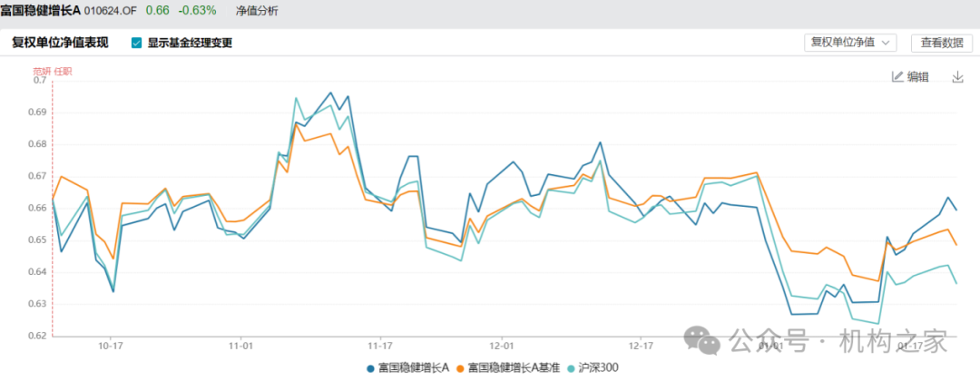Click the teal legend dot for 沪深300

(x=571, y=368)
